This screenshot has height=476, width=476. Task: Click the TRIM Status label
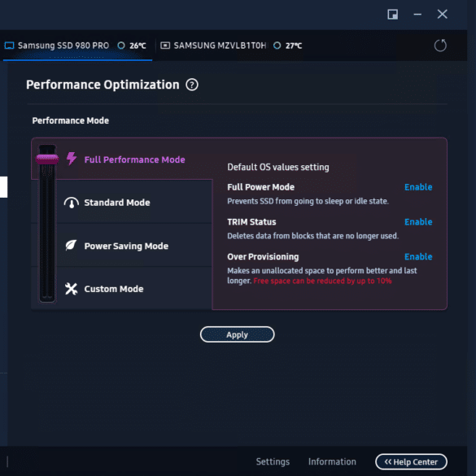pyautogui.click(x=251, y=222)
